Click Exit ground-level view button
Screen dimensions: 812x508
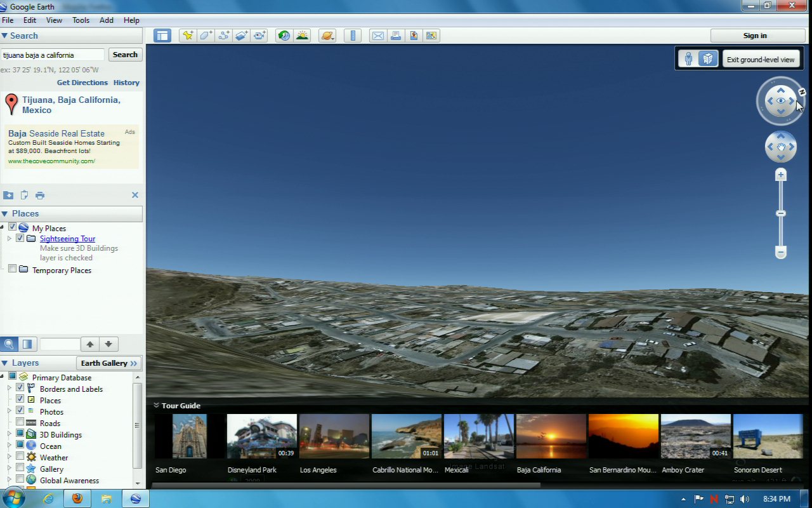[760, 59]
